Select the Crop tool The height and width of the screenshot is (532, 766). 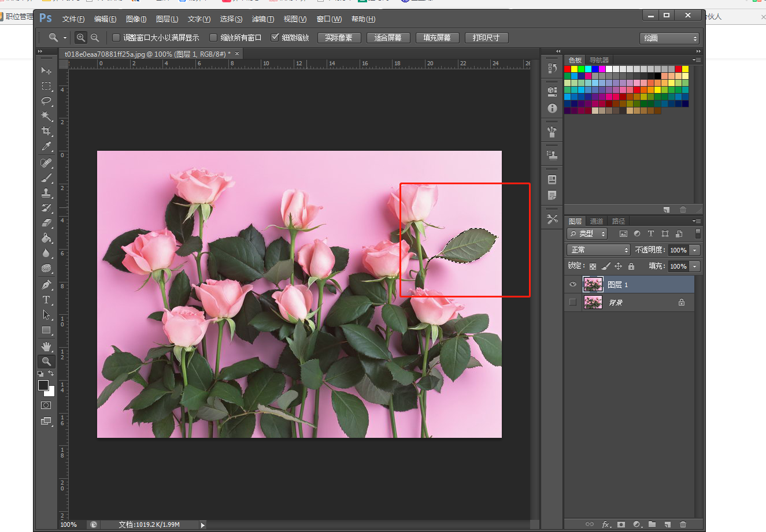46,131
